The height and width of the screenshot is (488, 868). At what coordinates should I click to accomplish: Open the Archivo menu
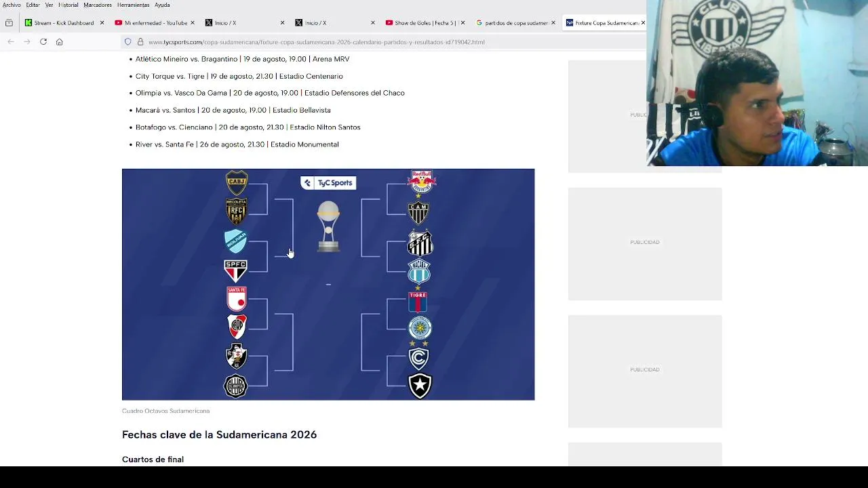(x=12, y=5)
